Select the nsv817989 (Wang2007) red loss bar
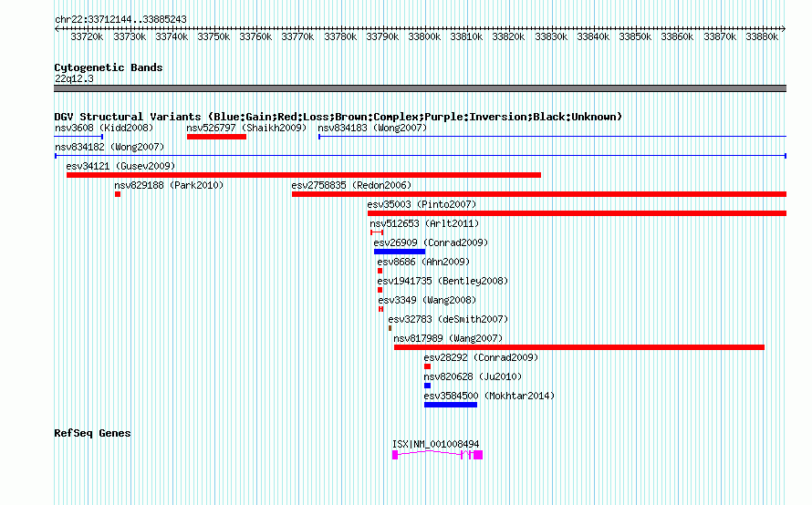This screenshot has width=812, height=505. click(579, 347)
